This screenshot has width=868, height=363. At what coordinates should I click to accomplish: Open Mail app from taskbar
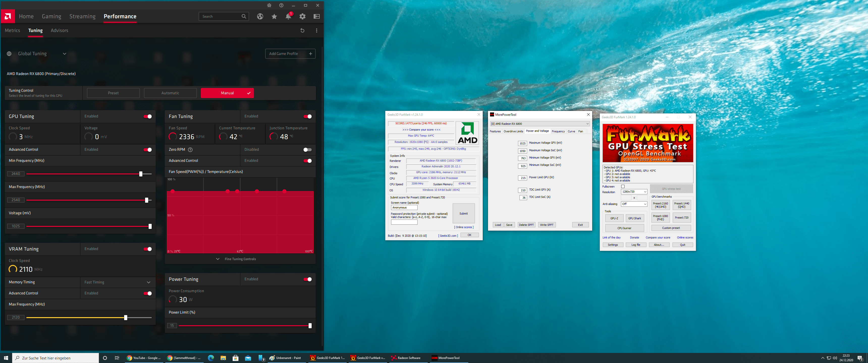248,358
